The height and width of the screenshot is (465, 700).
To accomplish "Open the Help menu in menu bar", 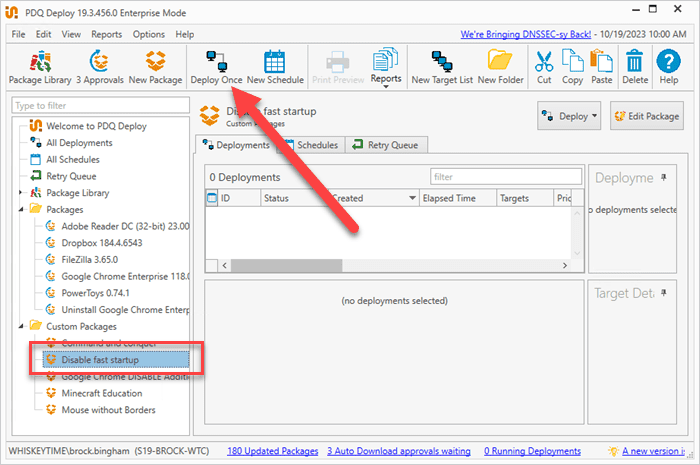I will (x=184, y=34).
